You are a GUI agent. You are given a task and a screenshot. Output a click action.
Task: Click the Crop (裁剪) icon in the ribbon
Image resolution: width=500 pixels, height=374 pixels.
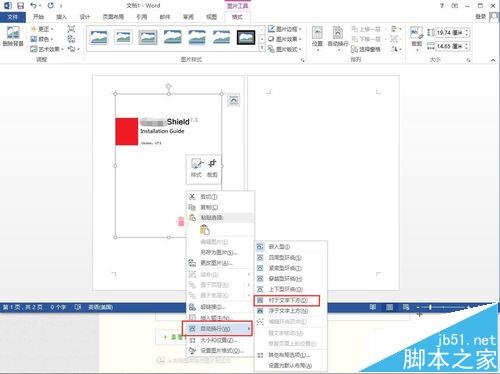click(416, 37)
